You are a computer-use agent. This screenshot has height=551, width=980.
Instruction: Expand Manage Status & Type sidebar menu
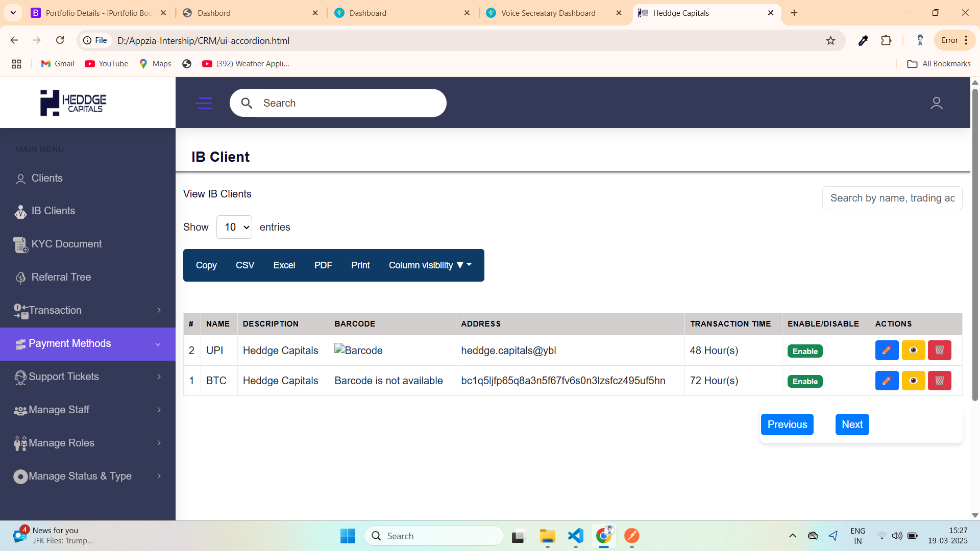coord(88,476)
